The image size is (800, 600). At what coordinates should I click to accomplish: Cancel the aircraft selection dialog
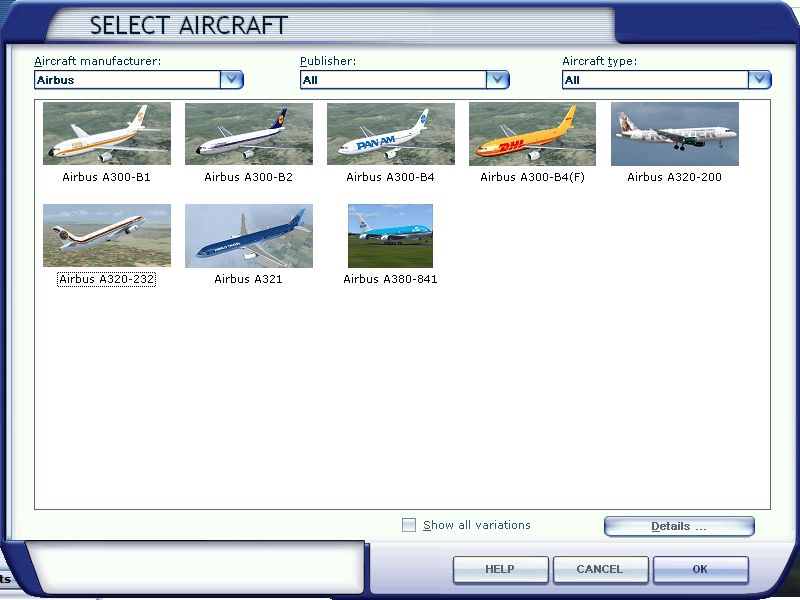[600, 569]
